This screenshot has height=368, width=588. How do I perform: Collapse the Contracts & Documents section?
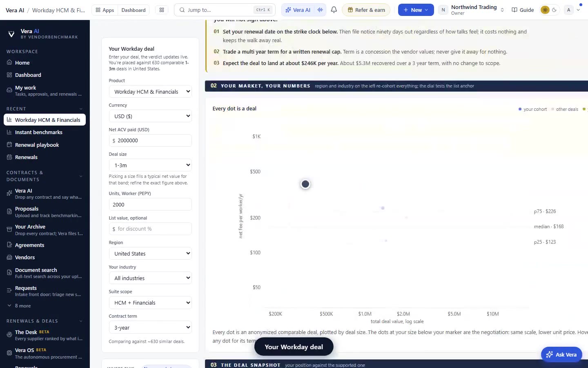[x=81, y=176]
